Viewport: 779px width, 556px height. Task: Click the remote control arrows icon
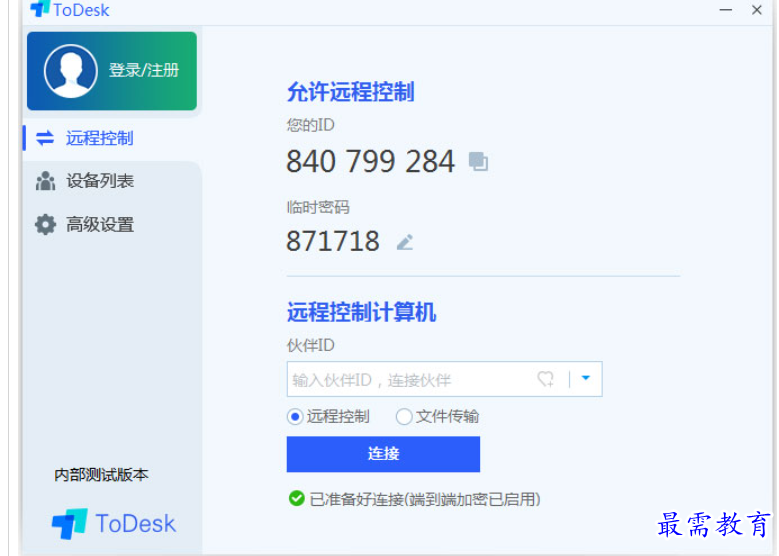tap(45, 138)
